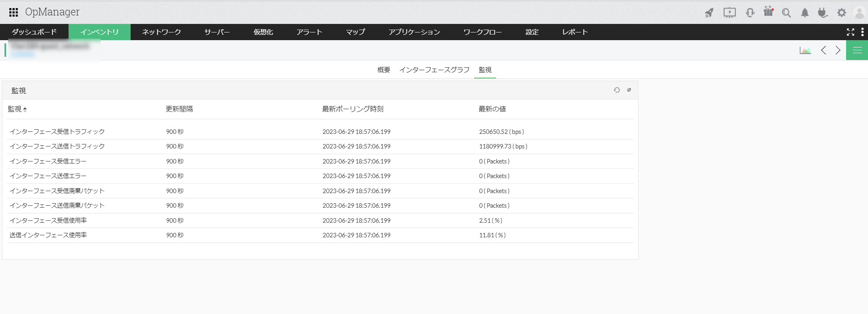Open the settings gear icon

[842, 13]
